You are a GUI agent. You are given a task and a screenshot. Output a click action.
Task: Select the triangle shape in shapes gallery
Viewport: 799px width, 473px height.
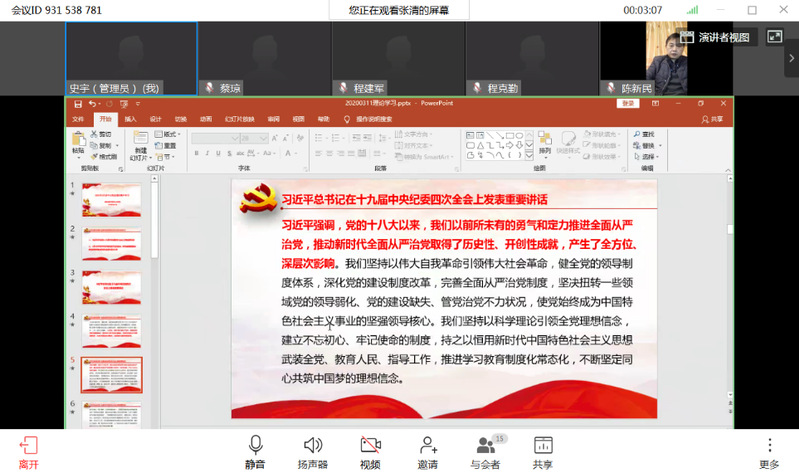coord(481,145)
